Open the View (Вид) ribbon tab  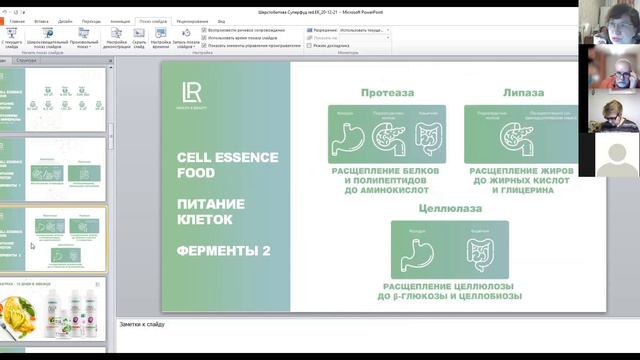(221, 21)
